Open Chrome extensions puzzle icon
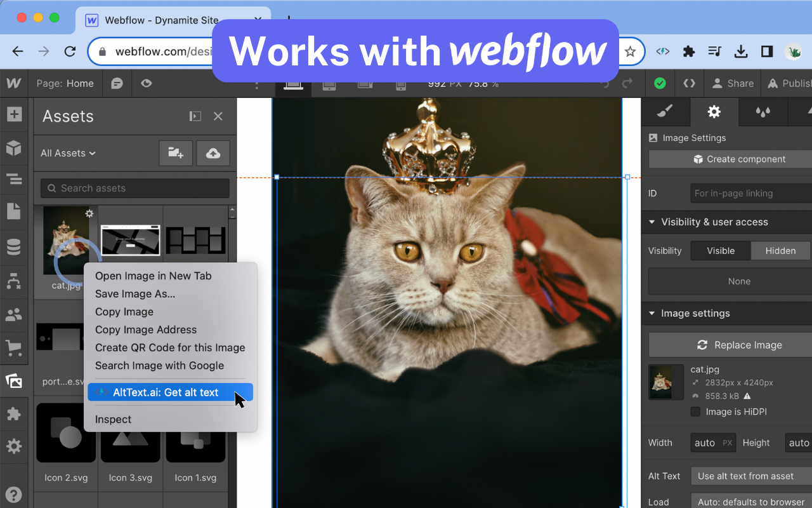 click(689, 51)
